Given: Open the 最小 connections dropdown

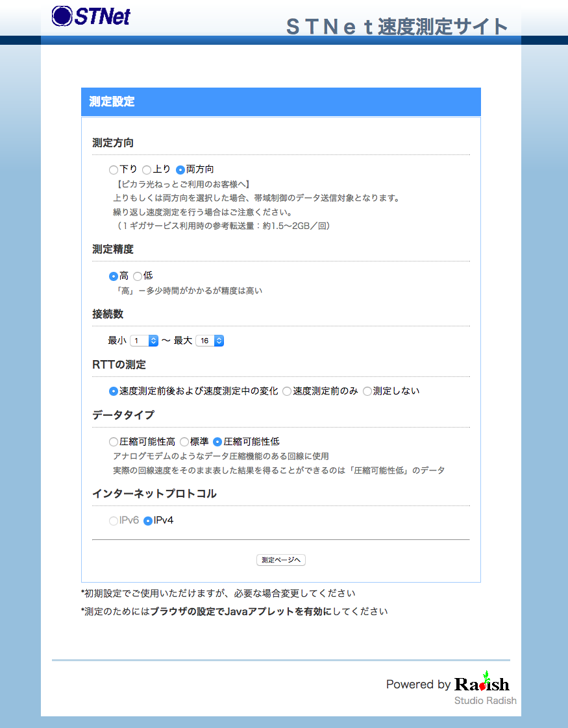Looking at the screenshot, I should tap(144, 341).
